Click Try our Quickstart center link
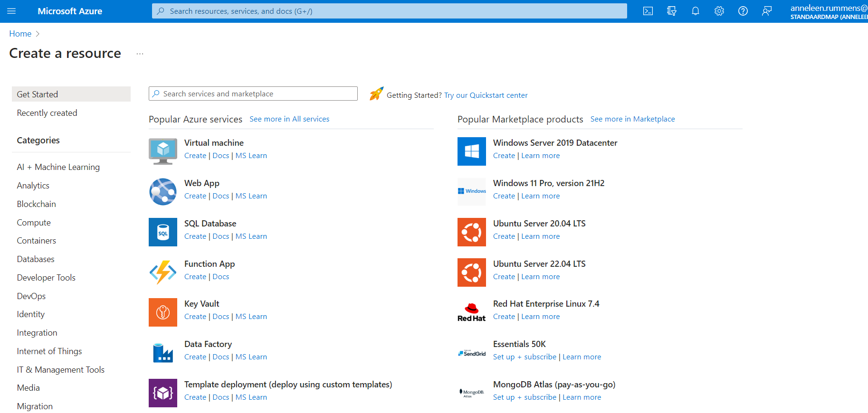This screenshot has height=413, width=868. (x=486, y=95)
